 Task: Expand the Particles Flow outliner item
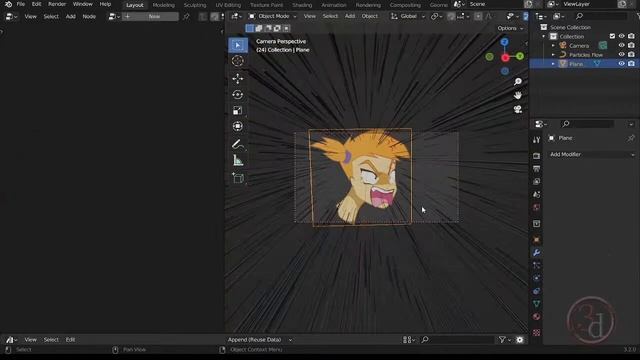[x=553, y=55]
